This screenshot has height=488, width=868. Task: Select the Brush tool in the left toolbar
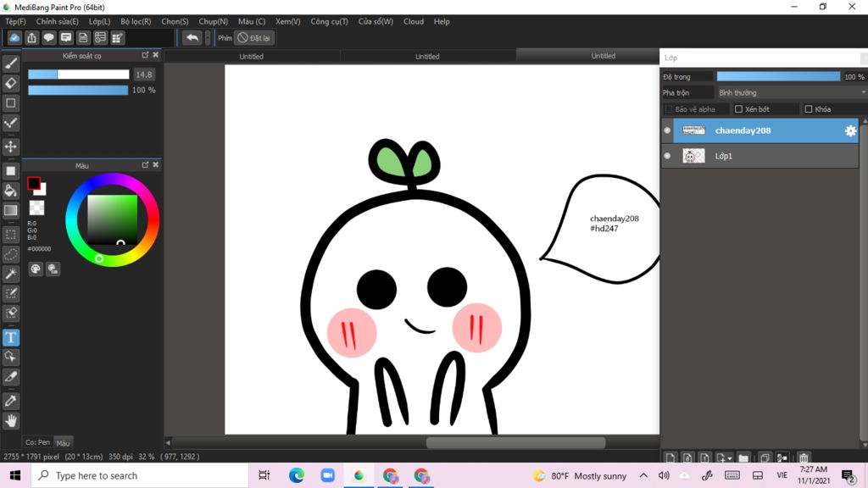click(x=10, y=64)
